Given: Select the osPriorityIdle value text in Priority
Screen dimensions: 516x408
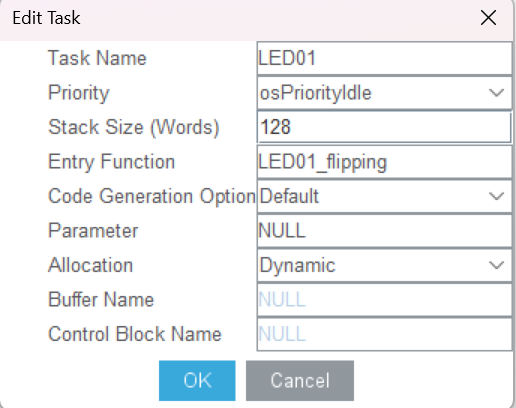Looking at the screenshot, I should tap(315, 93).
